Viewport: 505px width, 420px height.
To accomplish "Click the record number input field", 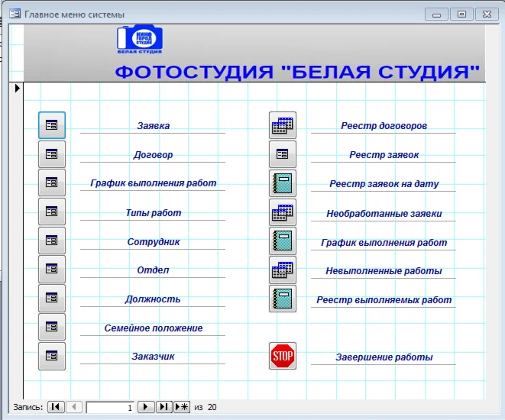I will [x=111, y=408].
